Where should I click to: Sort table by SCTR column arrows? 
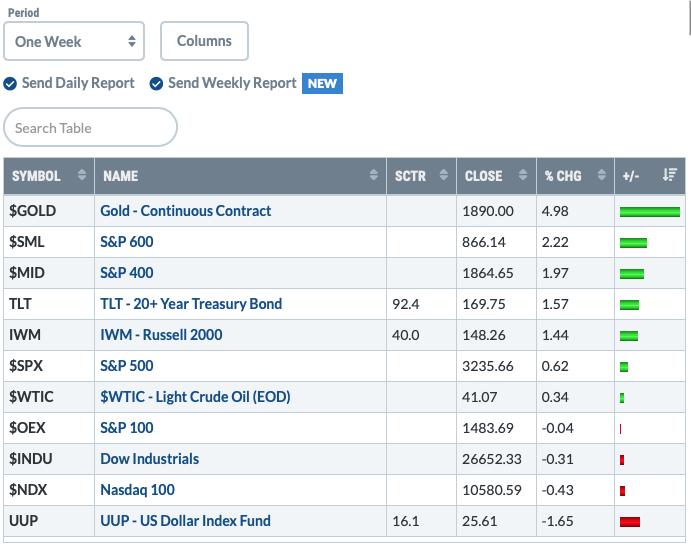click(444, 175)
